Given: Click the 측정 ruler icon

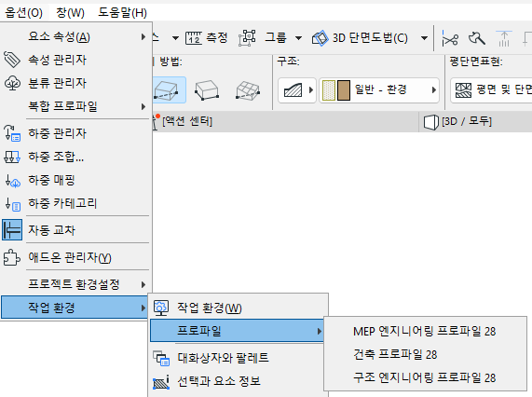Looking at the screenshot, I should pos(194,38).
